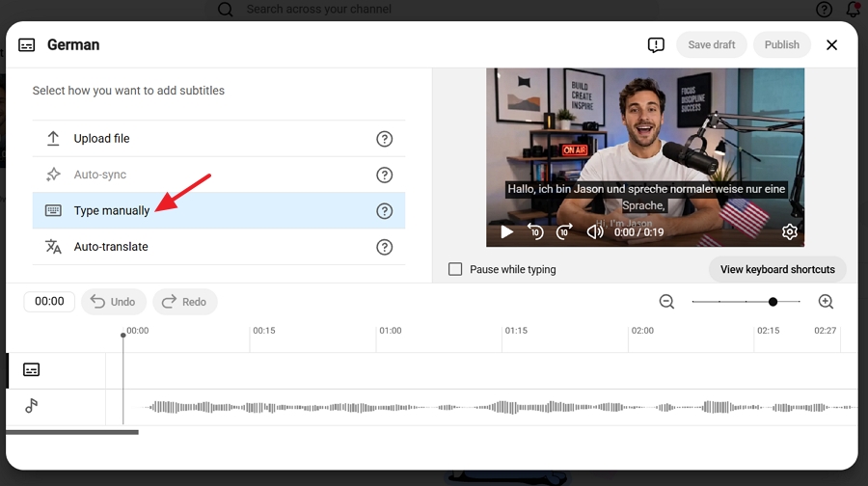Click the 02:00 mark on timeline ruler
Image resolution: width=868 pixels, height=486 pixels.
coord(642,331)
